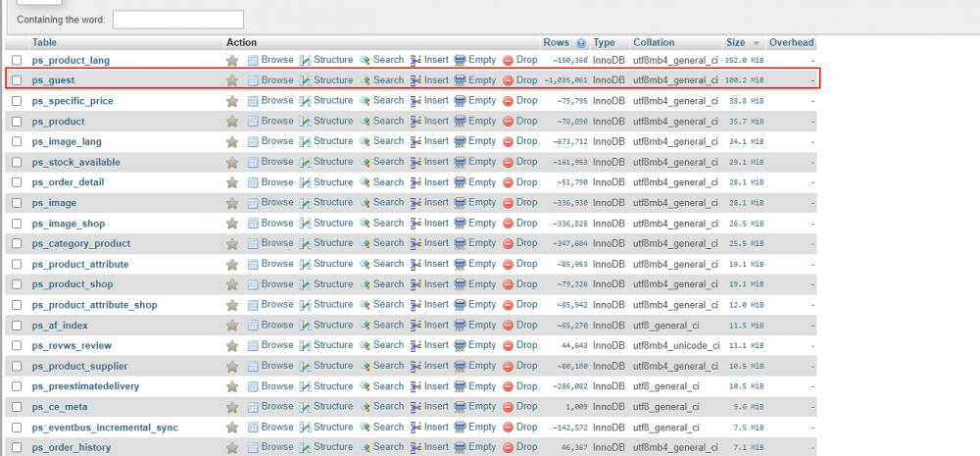Screen dimensions: 980x456
Task: Check the ps_category_product checkbox
Action: click(x=17, y=244)
